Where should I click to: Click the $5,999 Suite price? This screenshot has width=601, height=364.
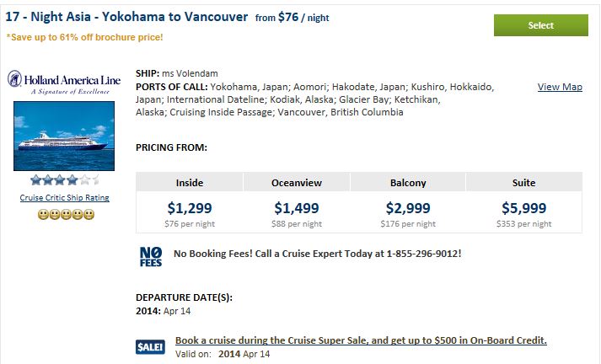pyautogui.click(x=523, y=208)
